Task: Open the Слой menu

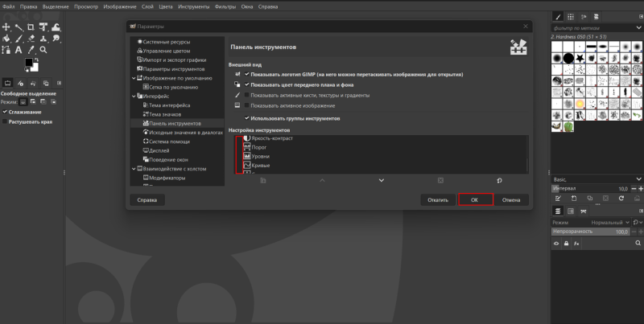Action: point(147,6)
